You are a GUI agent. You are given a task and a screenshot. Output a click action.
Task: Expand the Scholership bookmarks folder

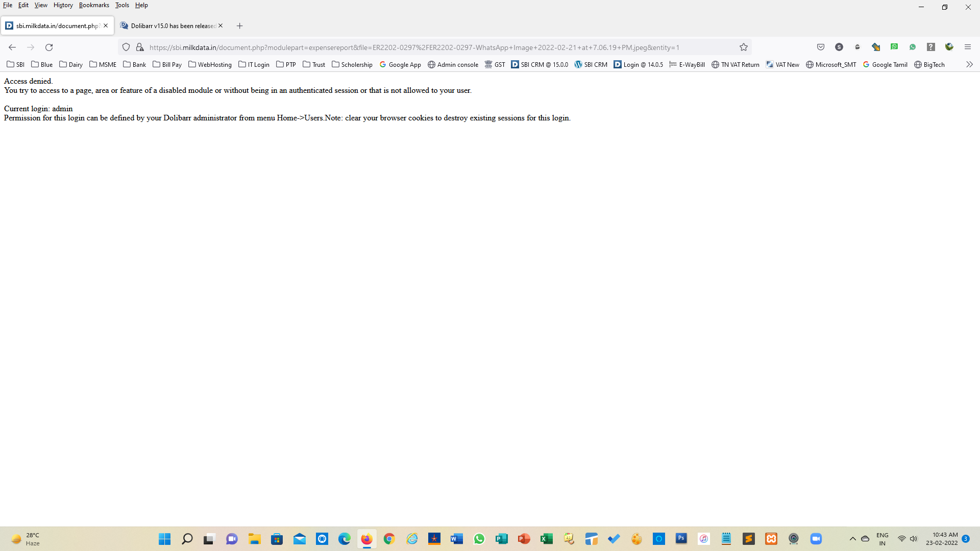[352, 64]
